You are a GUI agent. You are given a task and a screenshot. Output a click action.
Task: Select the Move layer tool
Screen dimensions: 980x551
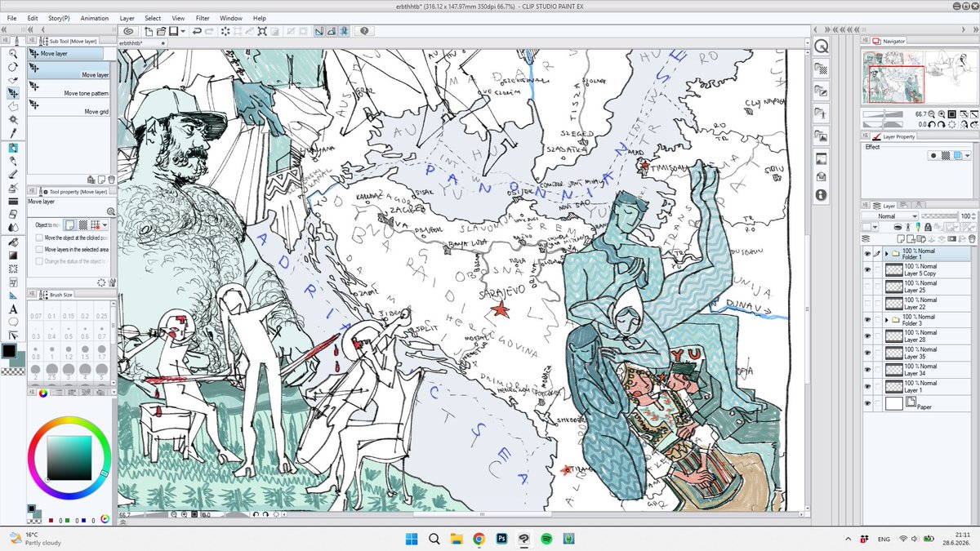click(13, 93)
